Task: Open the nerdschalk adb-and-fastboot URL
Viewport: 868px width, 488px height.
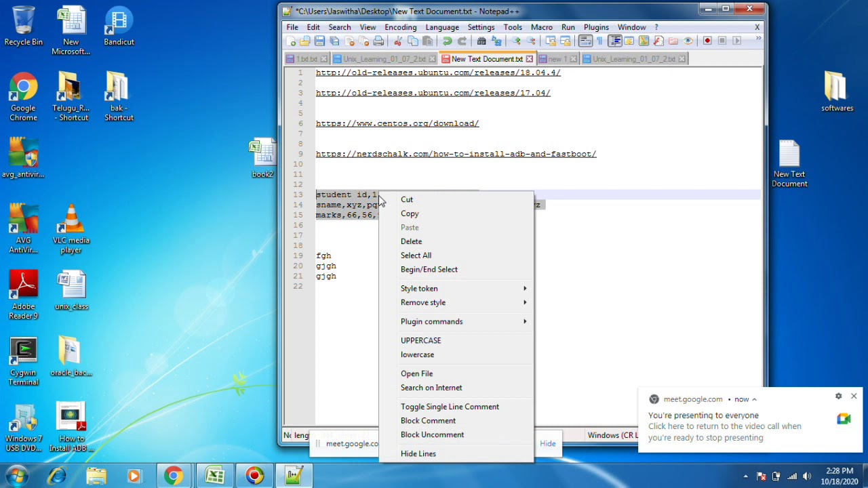Action: point(456,154)
